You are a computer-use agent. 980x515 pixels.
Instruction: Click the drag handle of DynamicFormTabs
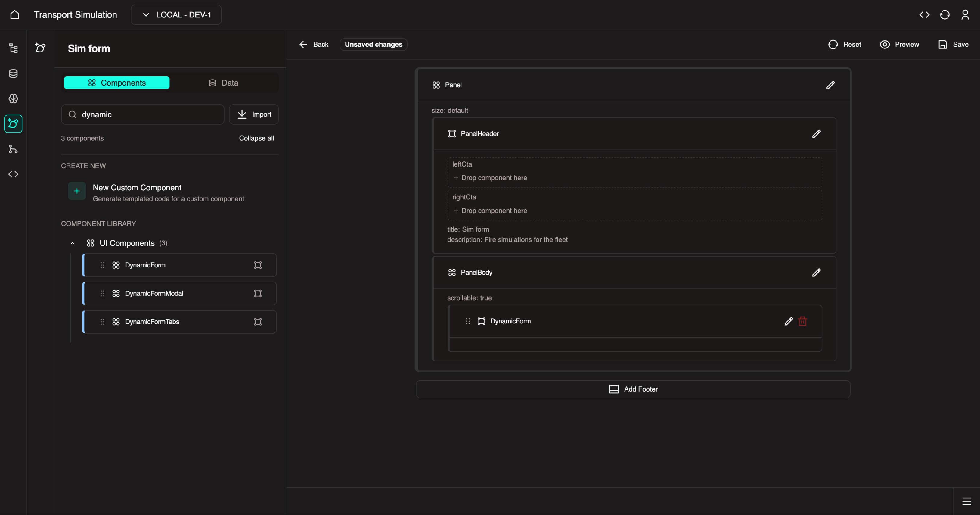102,322
